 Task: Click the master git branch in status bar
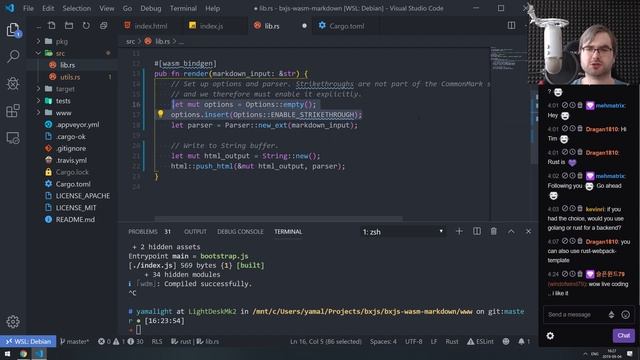pyautogui.click(x=74, y=341)
